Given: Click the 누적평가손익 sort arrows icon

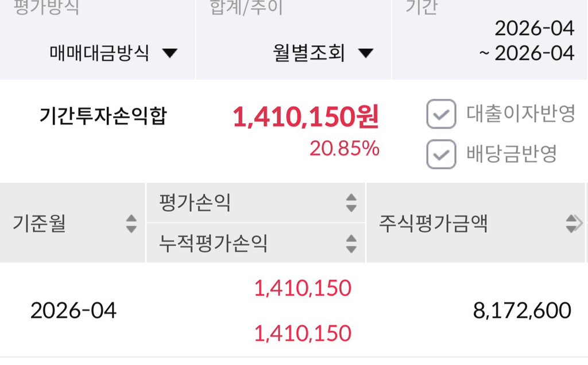Looking at the screenshot, I should click(351, 243).
